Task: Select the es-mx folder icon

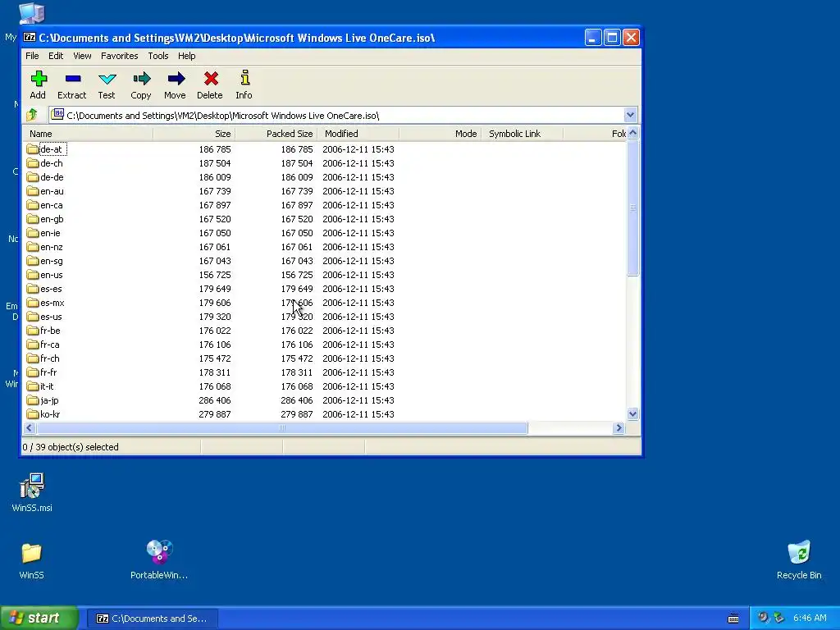Action: (33, 302)
